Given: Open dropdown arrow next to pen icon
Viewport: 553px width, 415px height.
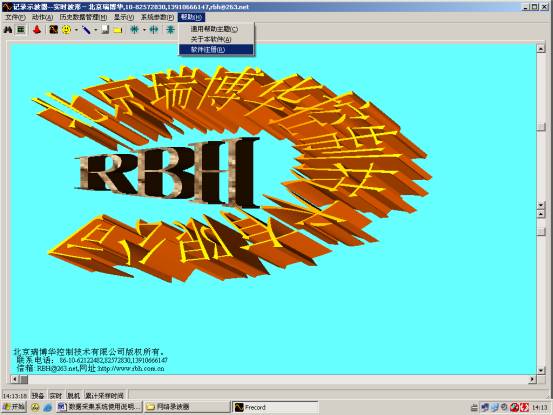Looking at the screenshot, I should pyautogui.click(x=96, y=30).
